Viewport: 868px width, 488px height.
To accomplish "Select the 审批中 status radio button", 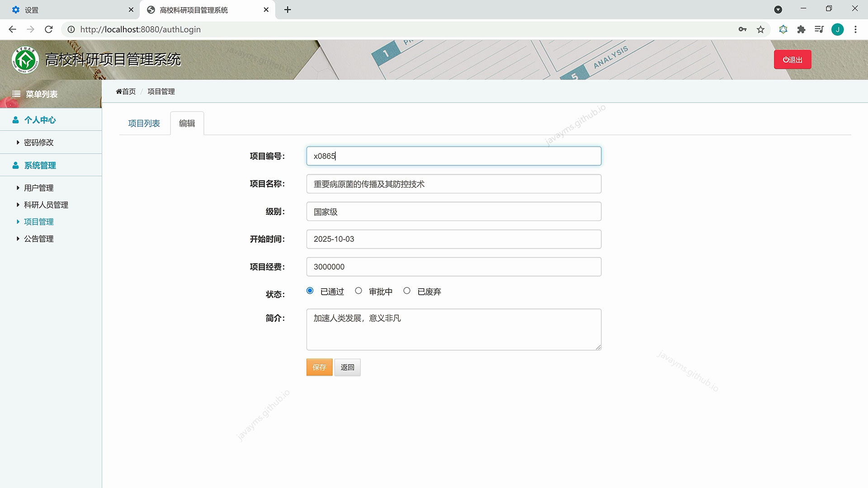I will 359,291.
